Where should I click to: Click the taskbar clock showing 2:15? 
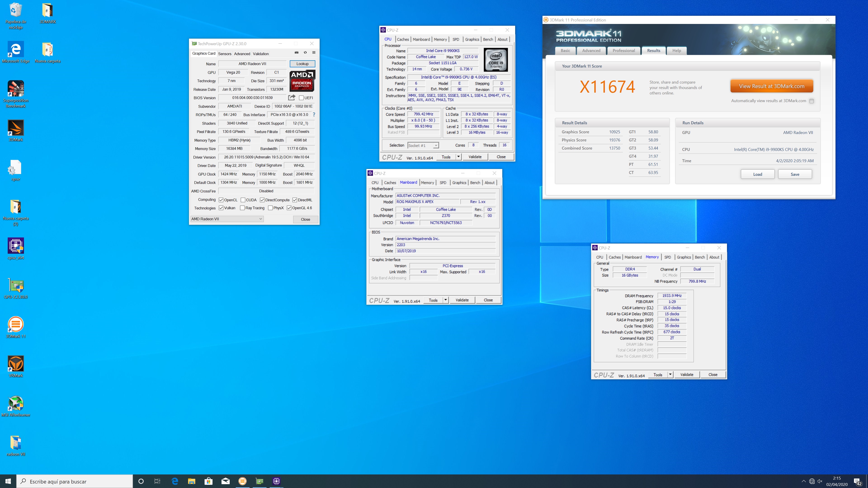pyautogui.click(x=837, y=481)
